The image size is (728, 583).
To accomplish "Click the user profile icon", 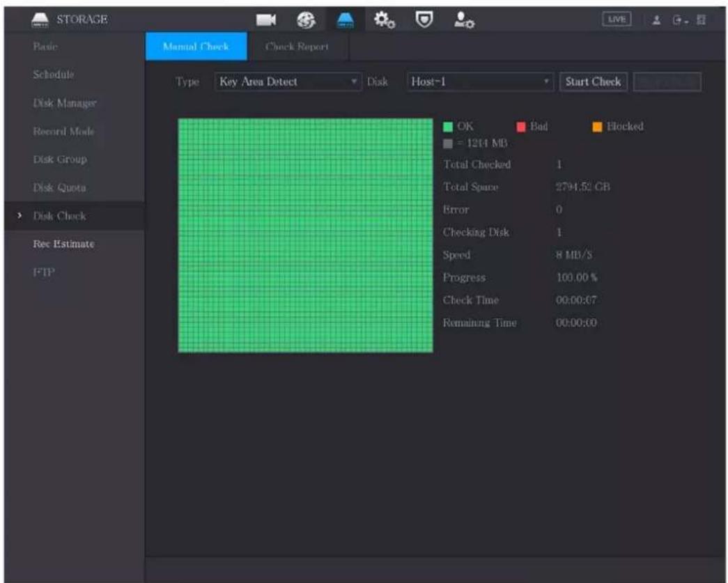I will point(656,20).
